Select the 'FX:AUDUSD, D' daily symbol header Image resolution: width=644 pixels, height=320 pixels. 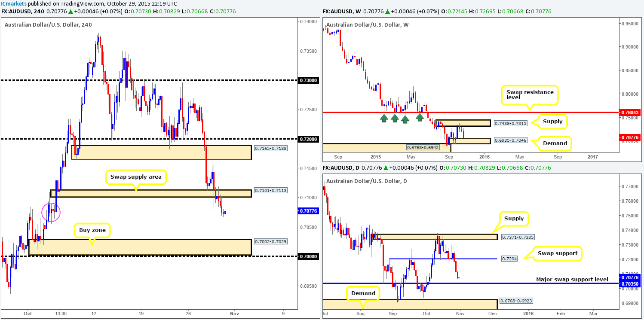[341, 168]
